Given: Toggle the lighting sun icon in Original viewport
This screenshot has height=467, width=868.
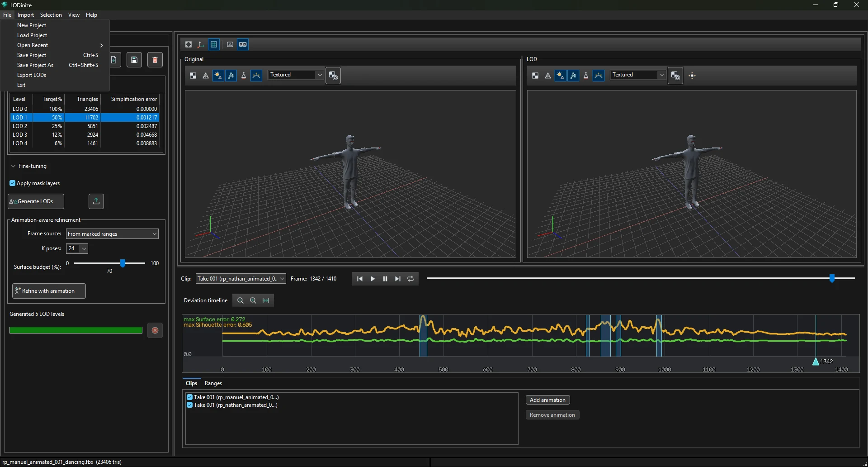Looking at the screenshot, I should 218,76.
